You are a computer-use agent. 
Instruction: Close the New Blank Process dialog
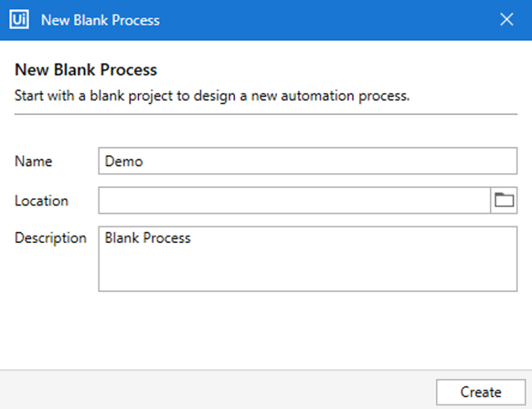tap(507, 20)
